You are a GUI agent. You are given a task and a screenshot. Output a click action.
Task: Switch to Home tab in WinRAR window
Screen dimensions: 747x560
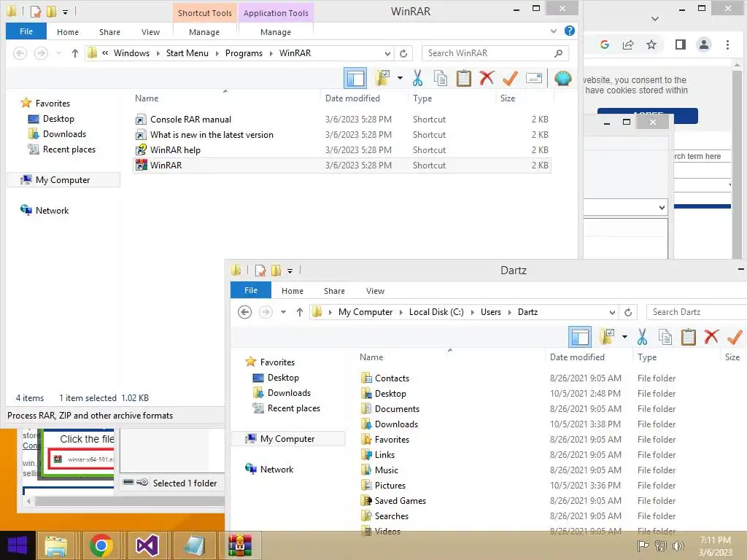pyautogui.click(x=68, y=32)
